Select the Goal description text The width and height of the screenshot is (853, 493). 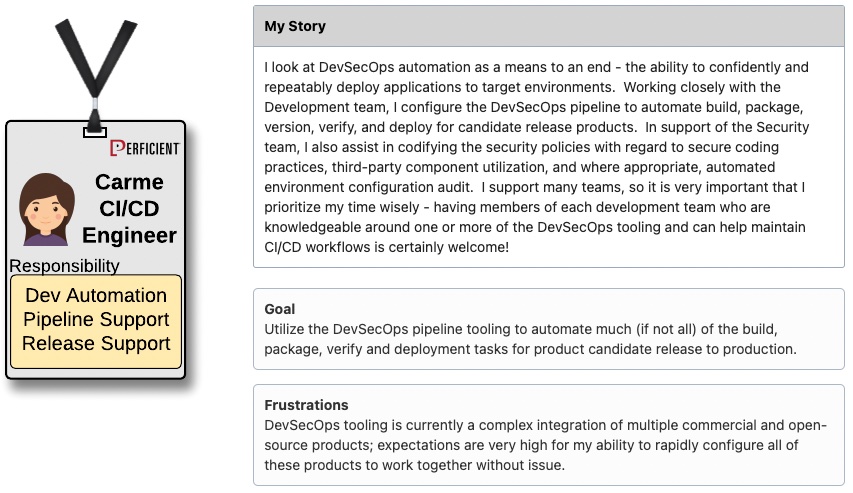point(530,339)
